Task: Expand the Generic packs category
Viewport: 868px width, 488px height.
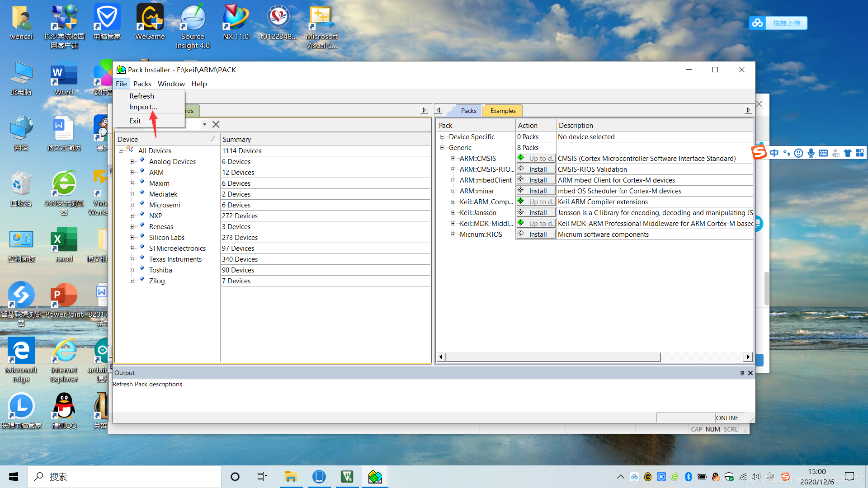Action: (443, 147)
